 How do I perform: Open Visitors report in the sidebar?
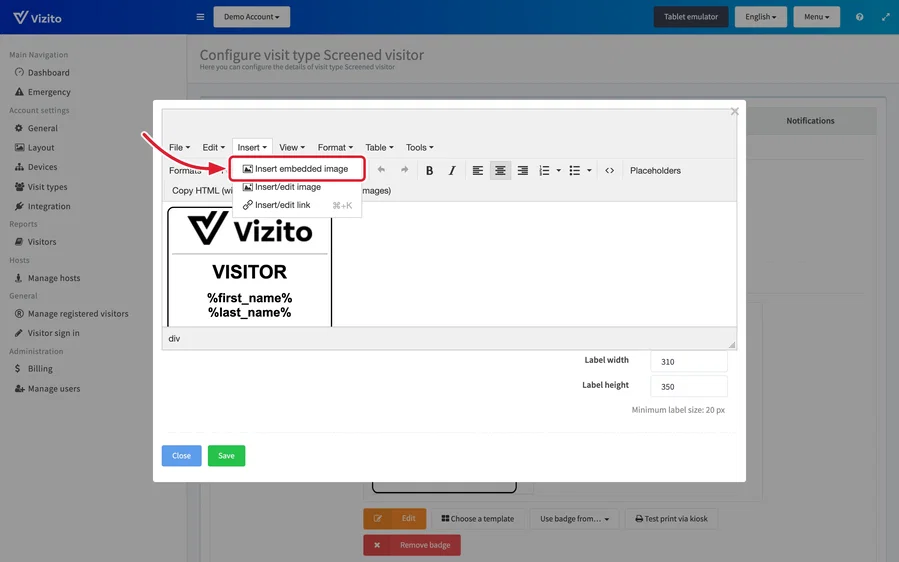pyautogui.click(x=36, y=242)
